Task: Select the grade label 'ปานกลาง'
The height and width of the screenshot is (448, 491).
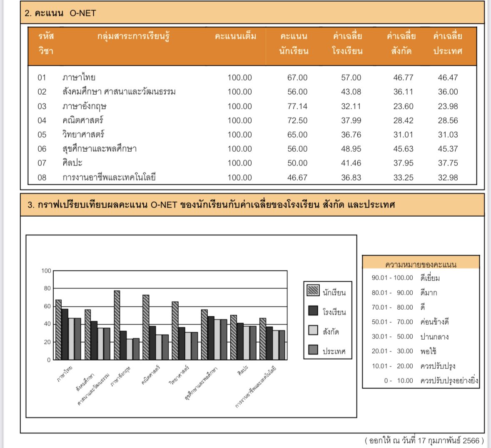Action: 434,337
